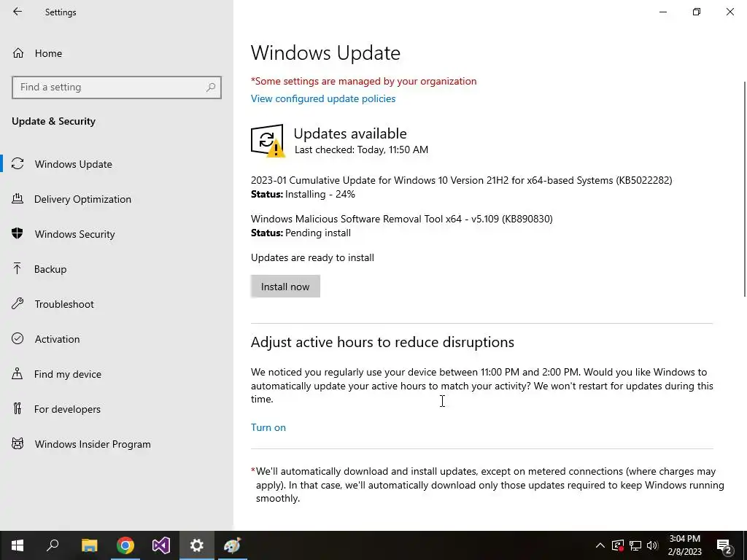Launch Google Chrome from the taskbar

click(x=125, y=545)
